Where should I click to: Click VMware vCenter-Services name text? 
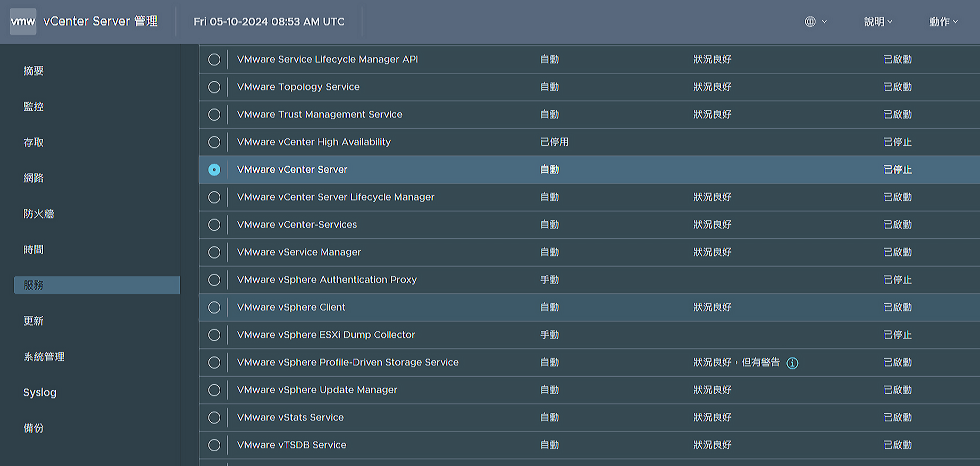coord(297,225)
